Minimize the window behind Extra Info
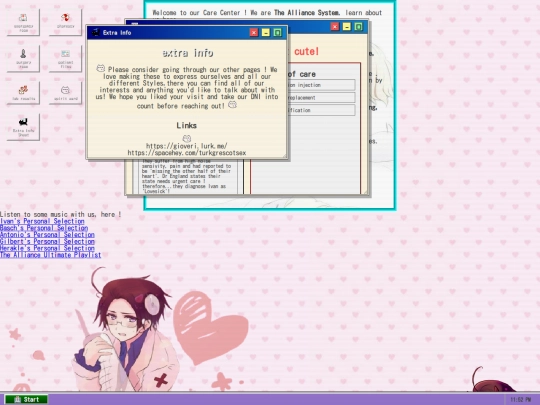 (x=346, y=27)
